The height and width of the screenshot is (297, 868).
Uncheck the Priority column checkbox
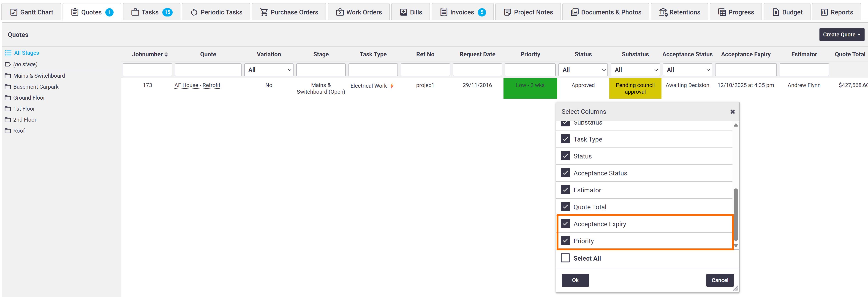[x=565, y=240]
